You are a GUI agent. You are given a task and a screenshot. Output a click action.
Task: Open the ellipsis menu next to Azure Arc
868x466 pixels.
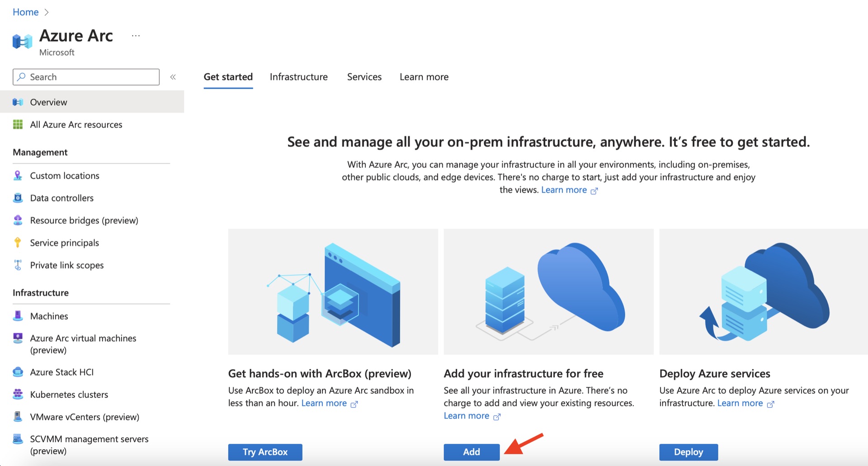pyautogui.click(x=135, y=35)
